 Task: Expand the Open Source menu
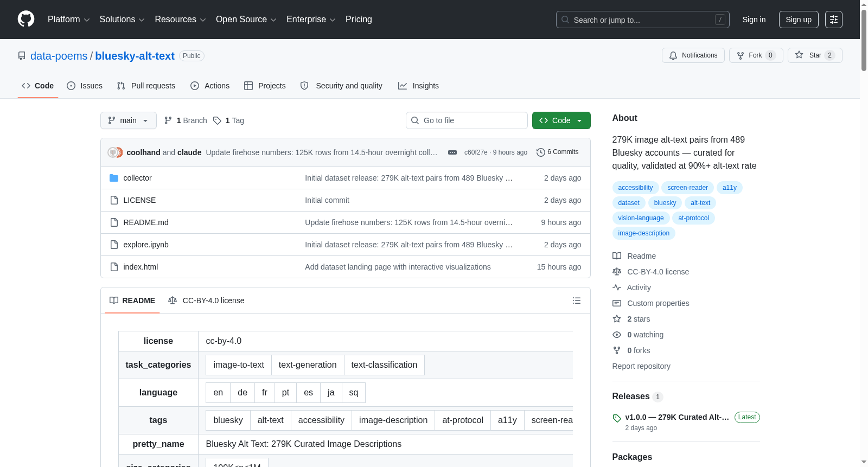coord(246,20)
